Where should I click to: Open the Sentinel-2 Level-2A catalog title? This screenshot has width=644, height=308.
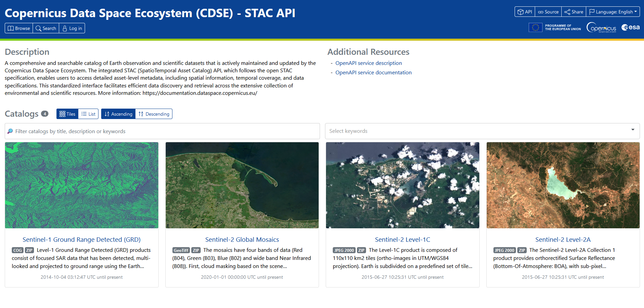point(563,239)
